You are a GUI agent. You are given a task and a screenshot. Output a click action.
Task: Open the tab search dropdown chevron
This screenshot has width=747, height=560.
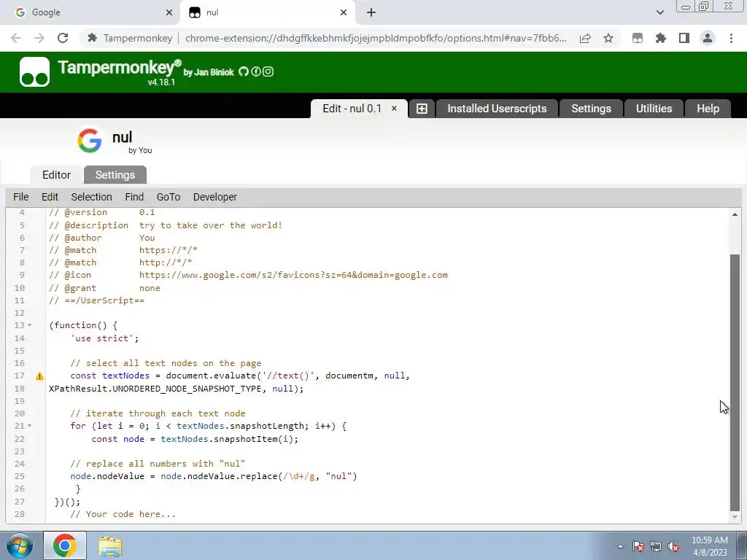[659, 12]
